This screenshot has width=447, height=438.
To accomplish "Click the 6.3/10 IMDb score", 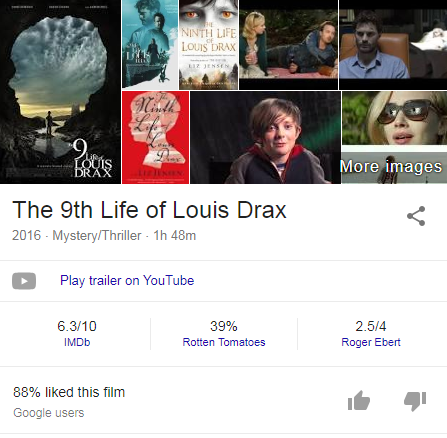I will 77,326.
